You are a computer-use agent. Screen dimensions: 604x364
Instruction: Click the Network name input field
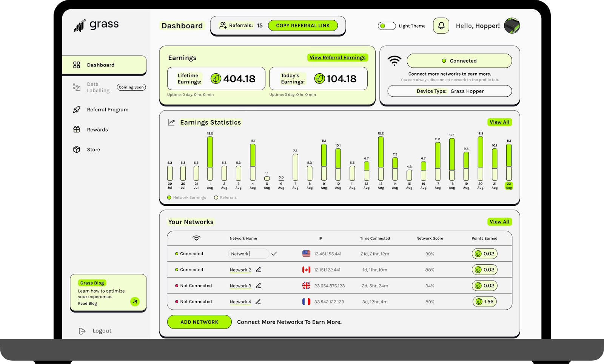coord(248,254)
